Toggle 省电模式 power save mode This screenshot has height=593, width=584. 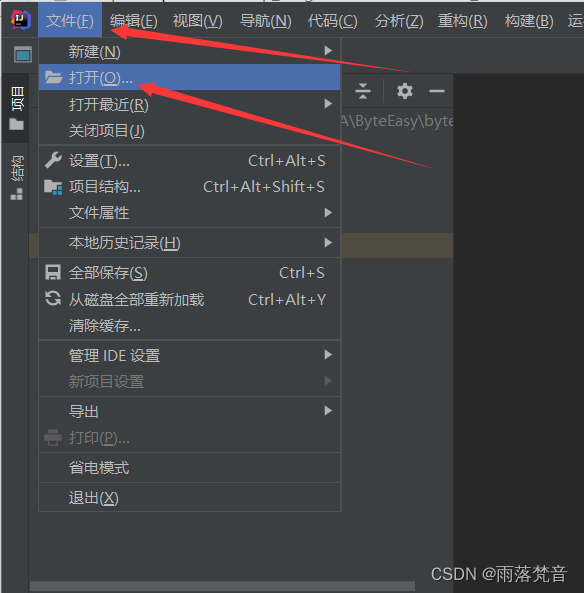189,468
